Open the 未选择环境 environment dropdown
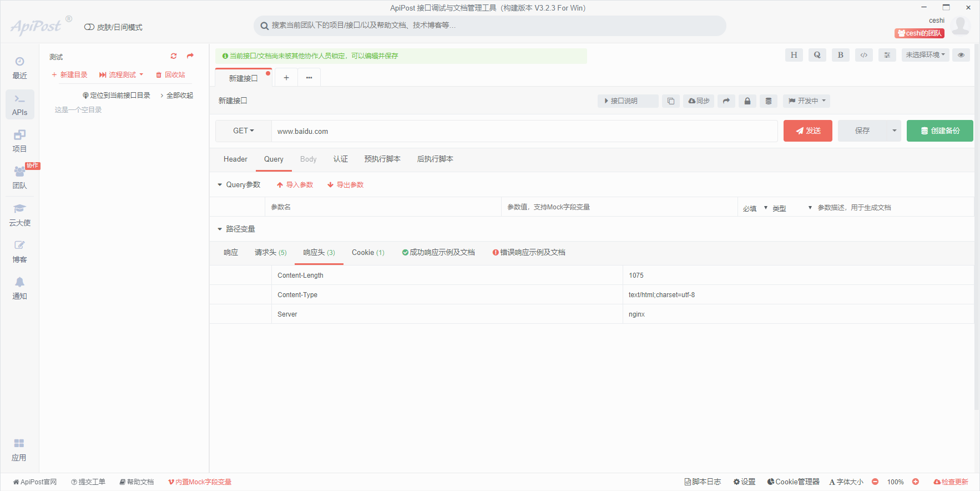The image size is (980, 491). click(925, 55)
